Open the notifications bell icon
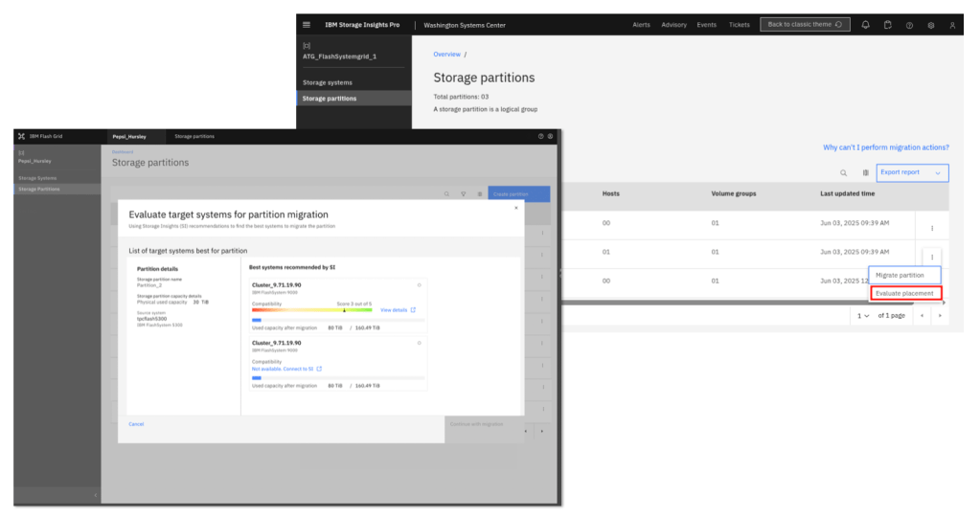 coord(866,25)
